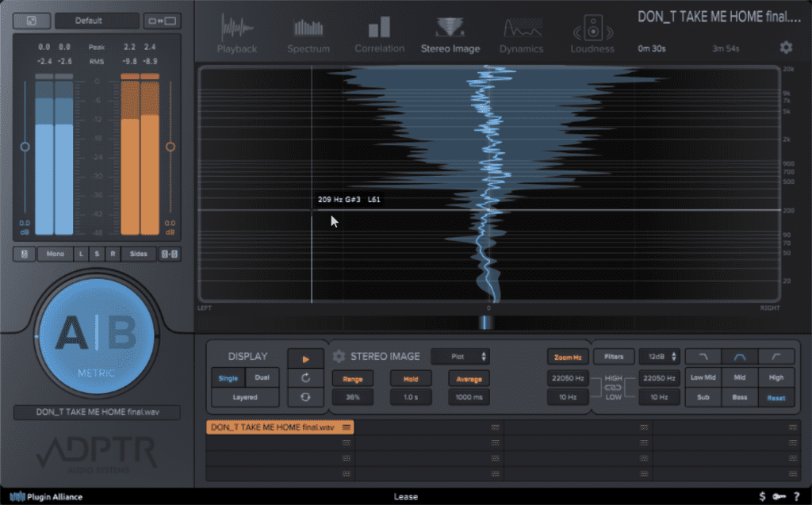Open the Spectrum analyzer view

click(x=308, y=34)
